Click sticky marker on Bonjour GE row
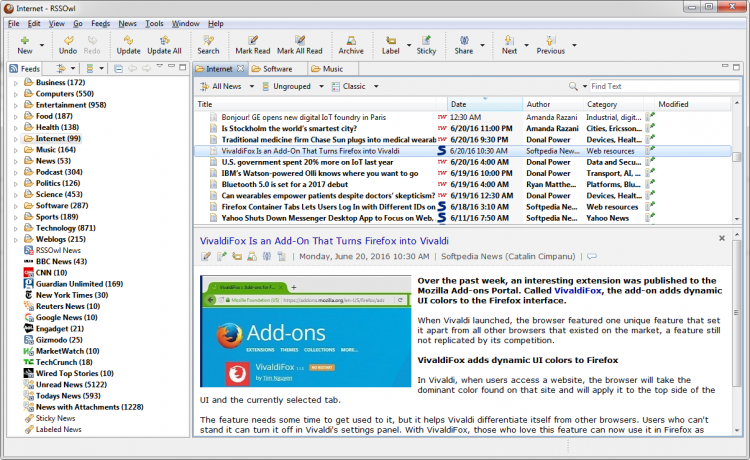This screenshot has height=460, width=750. click(650, 117)
